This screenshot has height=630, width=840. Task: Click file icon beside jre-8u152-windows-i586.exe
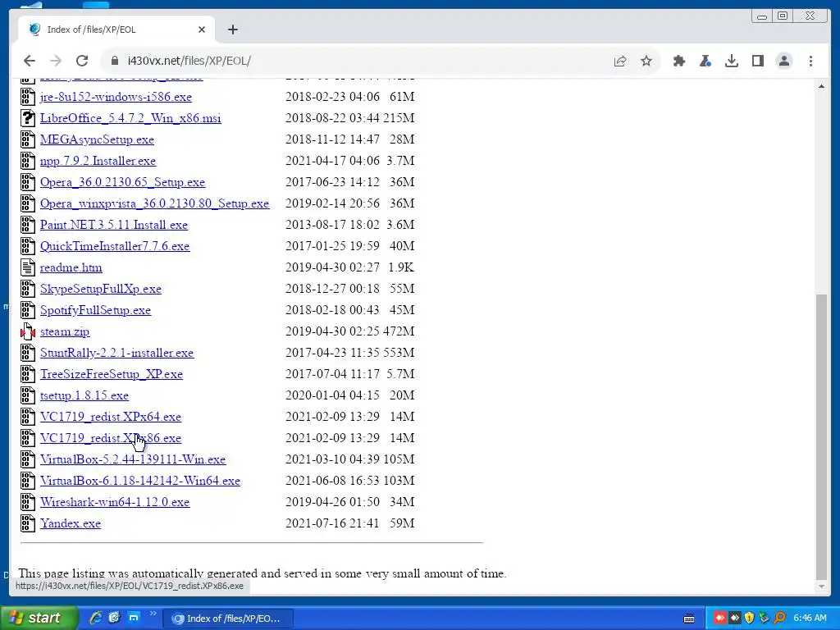28,97
